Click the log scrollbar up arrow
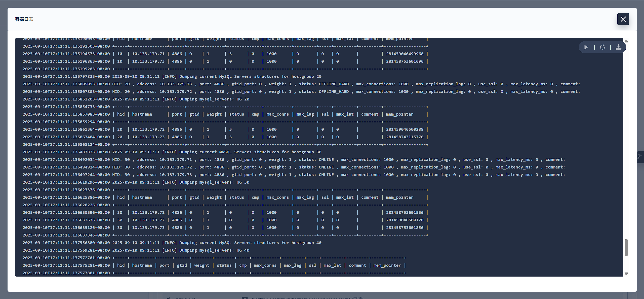Screen dimensions: 644x299 (x=626, y=41)
